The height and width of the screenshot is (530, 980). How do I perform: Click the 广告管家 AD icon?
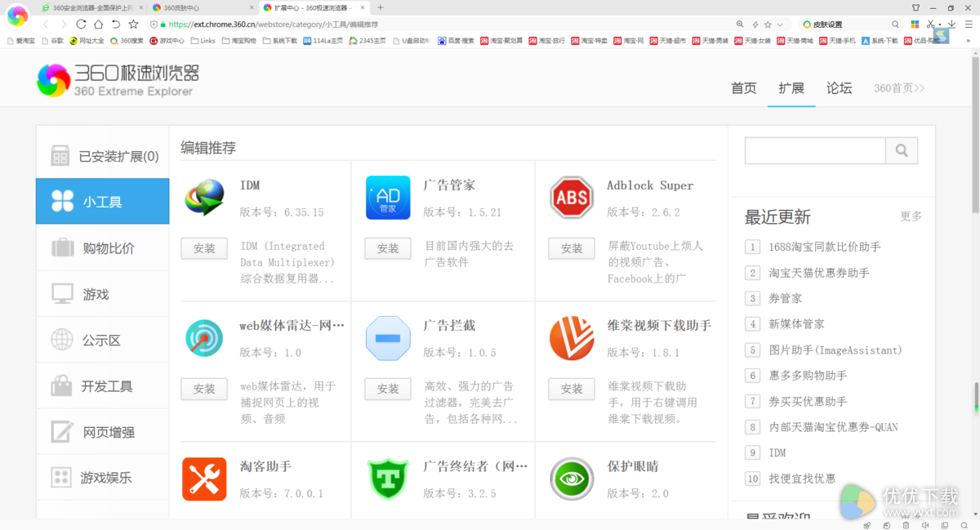(388, 198)
